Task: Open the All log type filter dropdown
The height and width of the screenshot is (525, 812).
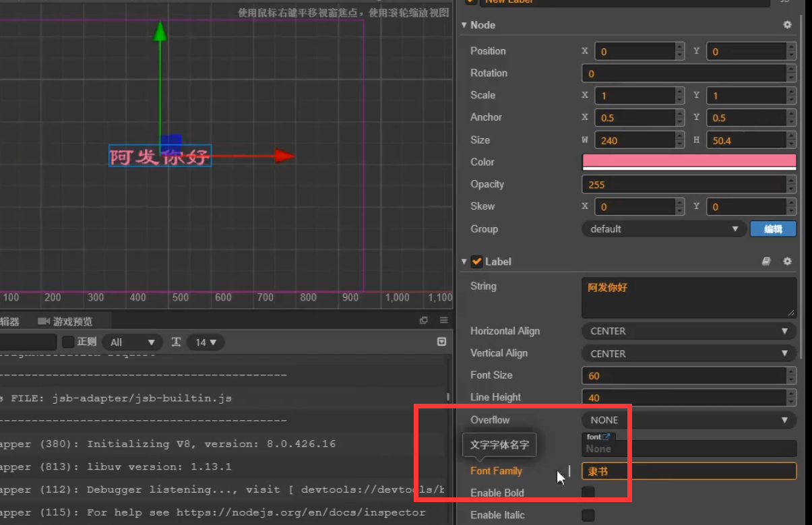Action: click(132, 342)
